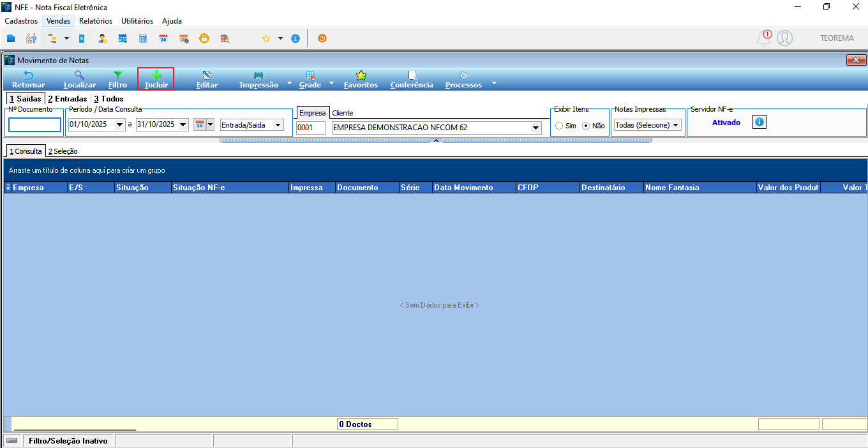Click Servidor NF-e info icon
The width and height of the screenshot is (868, 448).
pyautogui.click(x=759, y=122)
